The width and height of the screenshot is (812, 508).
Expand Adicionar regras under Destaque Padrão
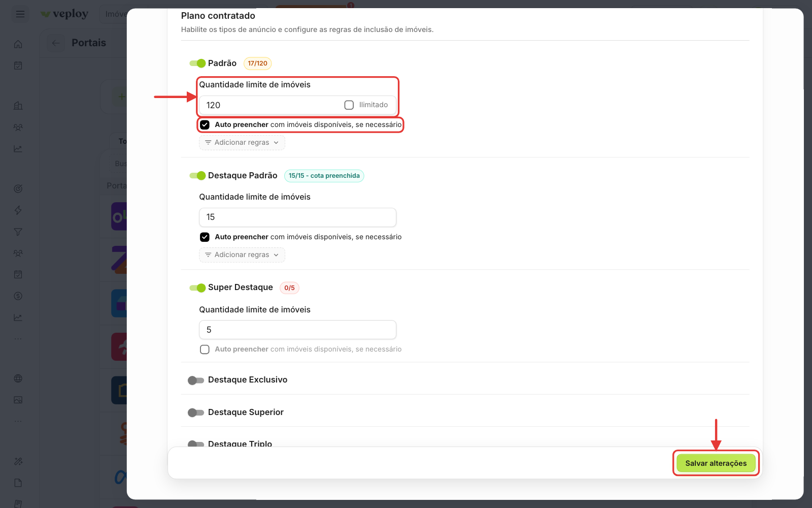[x=242, y=255]
